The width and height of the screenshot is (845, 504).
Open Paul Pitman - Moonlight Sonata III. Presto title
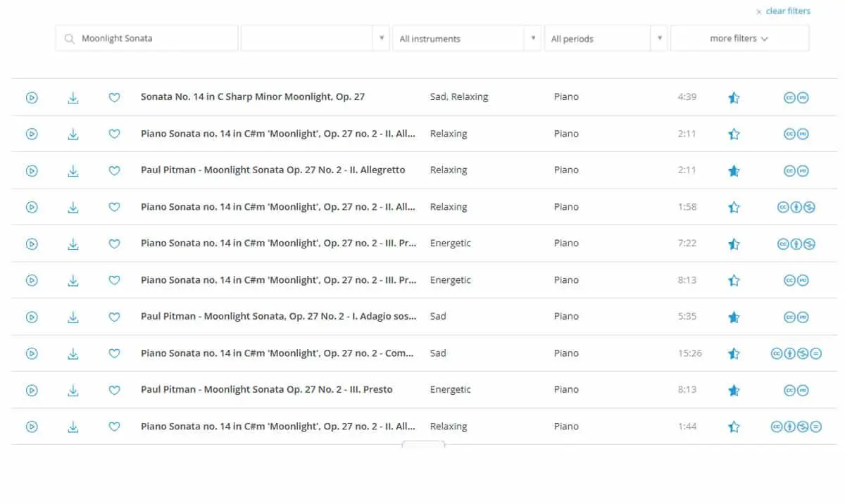click(267, 389)
